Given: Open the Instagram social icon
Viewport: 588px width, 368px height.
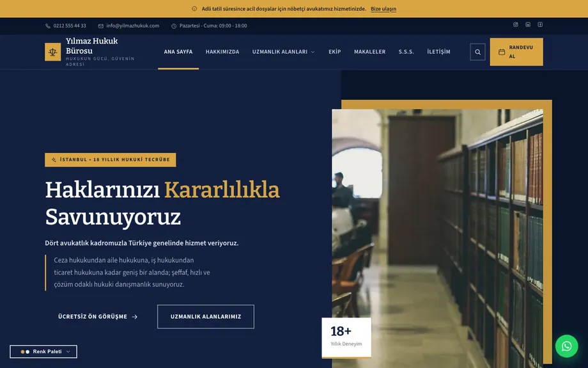Looking at the screenshot, I should pos(516,24).
